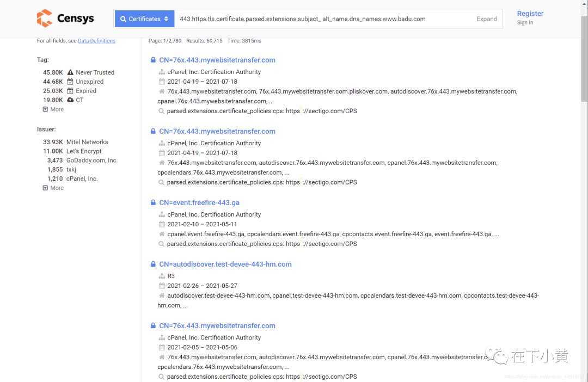Expand More under Issuer filters
The width and height of the screenshot is (588, 382).
[53, 188]
